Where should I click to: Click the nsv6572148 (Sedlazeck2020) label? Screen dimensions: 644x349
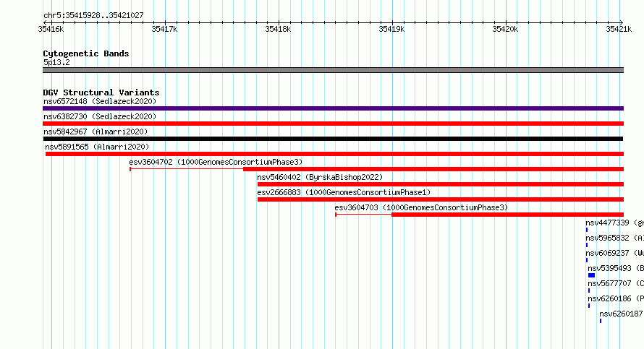point(100,101)
